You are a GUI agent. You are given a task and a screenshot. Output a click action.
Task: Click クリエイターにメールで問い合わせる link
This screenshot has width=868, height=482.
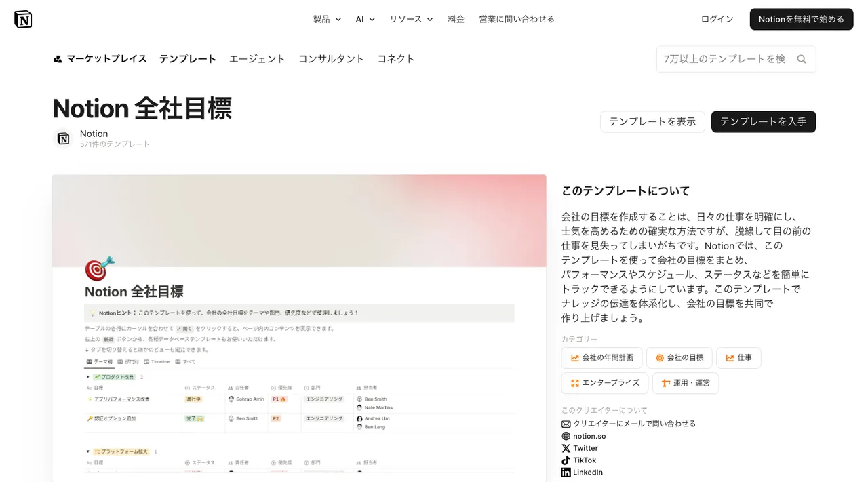tap(635, 424)
